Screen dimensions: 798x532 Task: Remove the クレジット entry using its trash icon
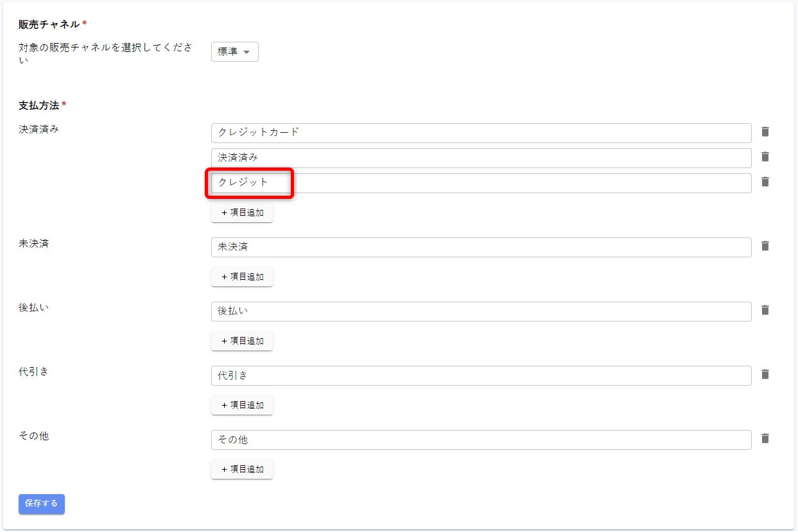tap(765, 182)
